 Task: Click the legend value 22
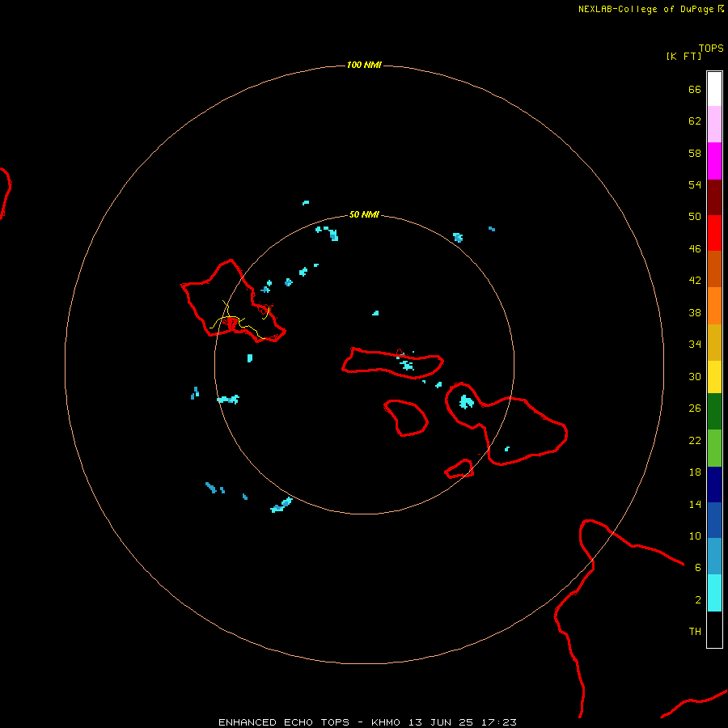[695, 440]
